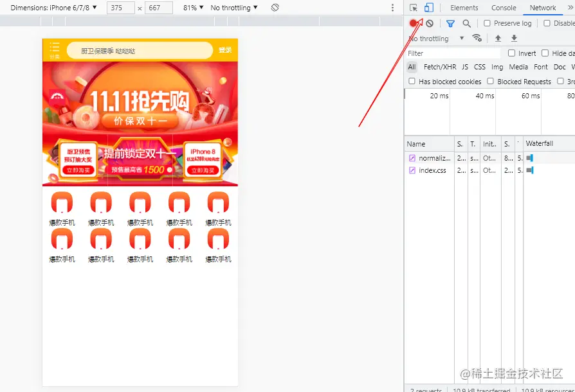Viewport: 575px width, 392px height.
Task: Check the Invert filter checkbox
Action: [511, 53]
